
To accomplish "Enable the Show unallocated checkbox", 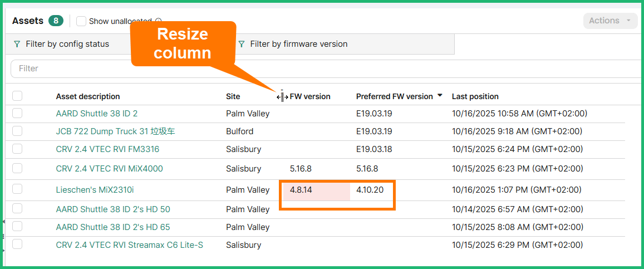I will click(81, 21).
